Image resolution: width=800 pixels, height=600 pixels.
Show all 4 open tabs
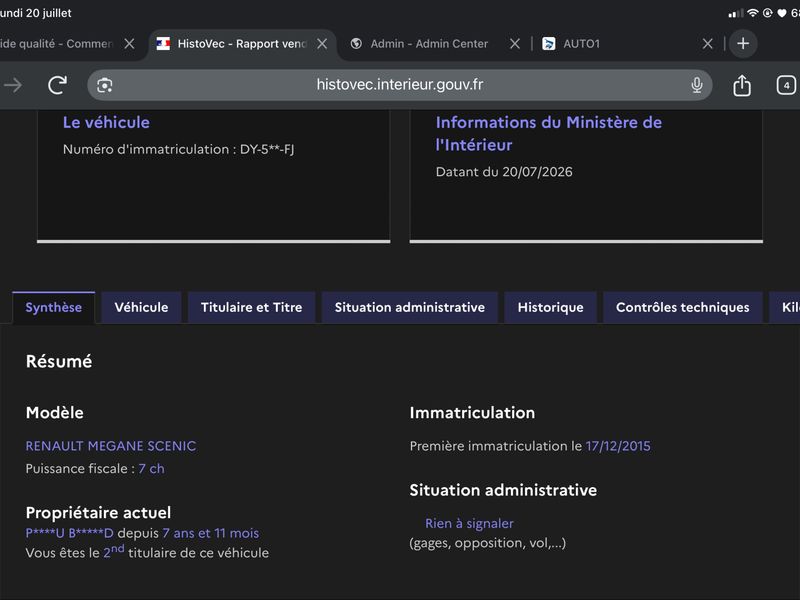786,85
